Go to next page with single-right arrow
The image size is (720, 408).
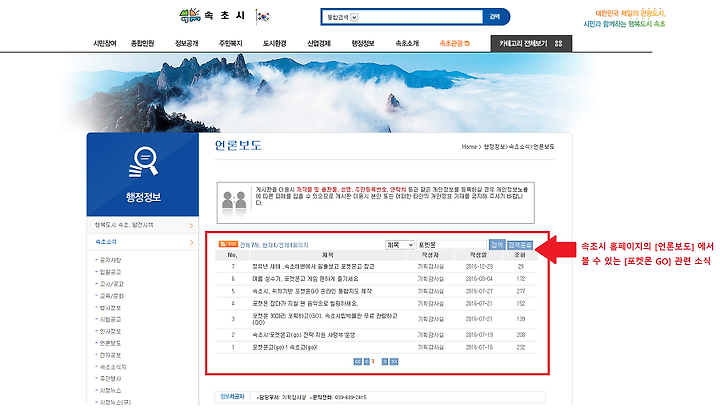(x=385, y=362)
